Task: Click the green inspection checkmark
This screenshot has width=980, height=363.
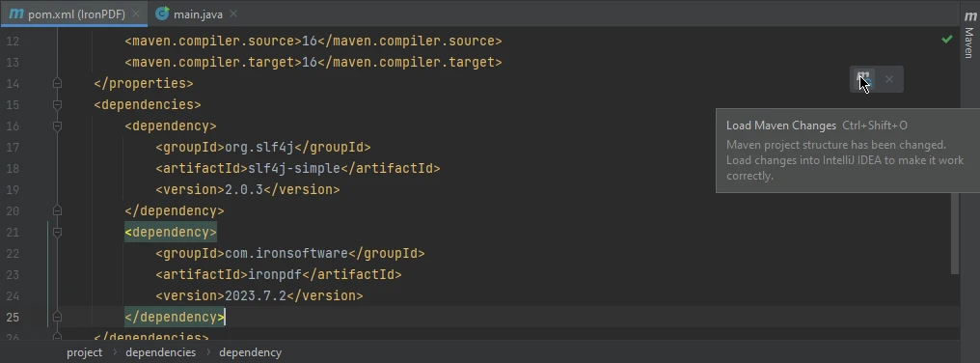Action: [947, 40]
